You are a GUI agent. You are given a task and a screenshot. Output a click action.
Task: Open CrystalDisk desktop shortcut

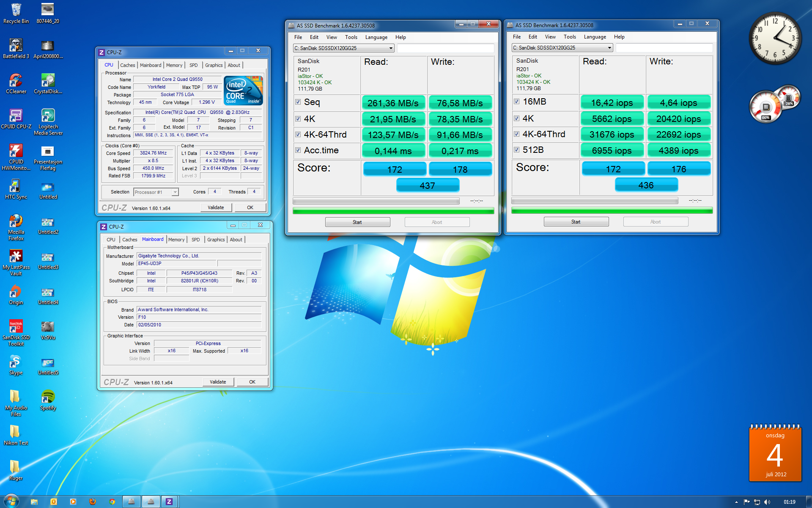tap(48, 84)
